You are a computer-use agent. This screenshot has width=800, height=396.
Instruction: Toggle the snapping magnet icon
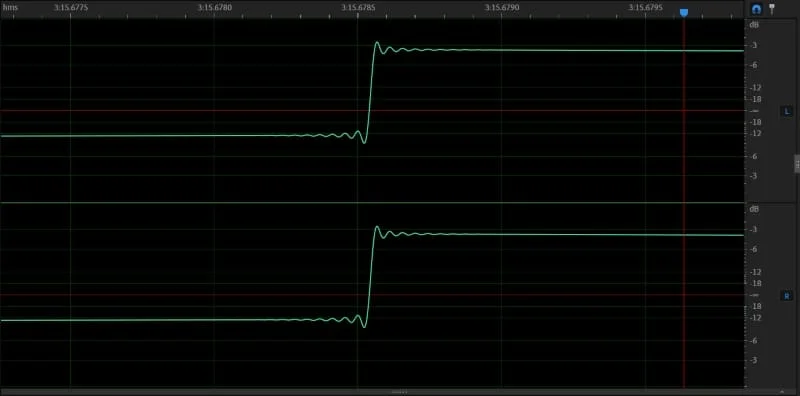pos(756,9)
